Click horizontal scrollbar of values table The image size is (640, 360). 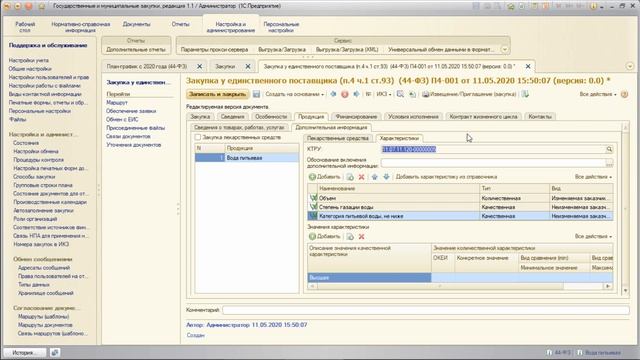coord(440,286)
